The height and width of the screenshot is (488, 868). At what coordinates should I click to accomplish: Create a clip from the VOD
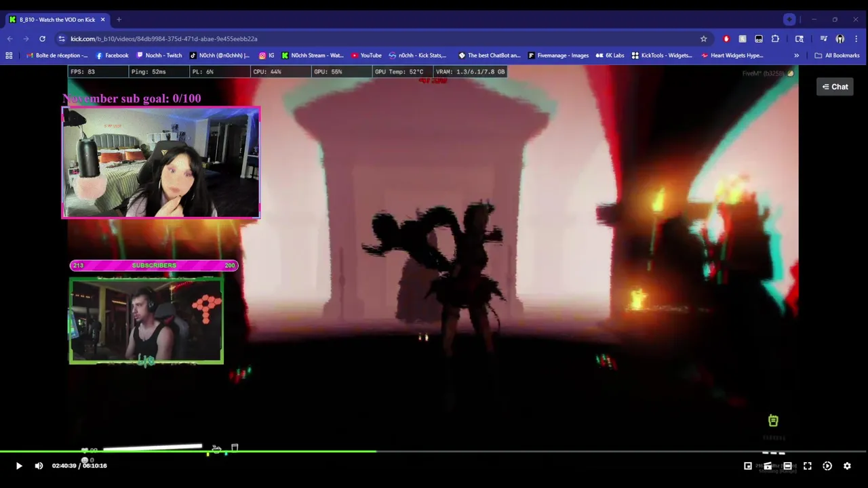[x=768, y=466]
